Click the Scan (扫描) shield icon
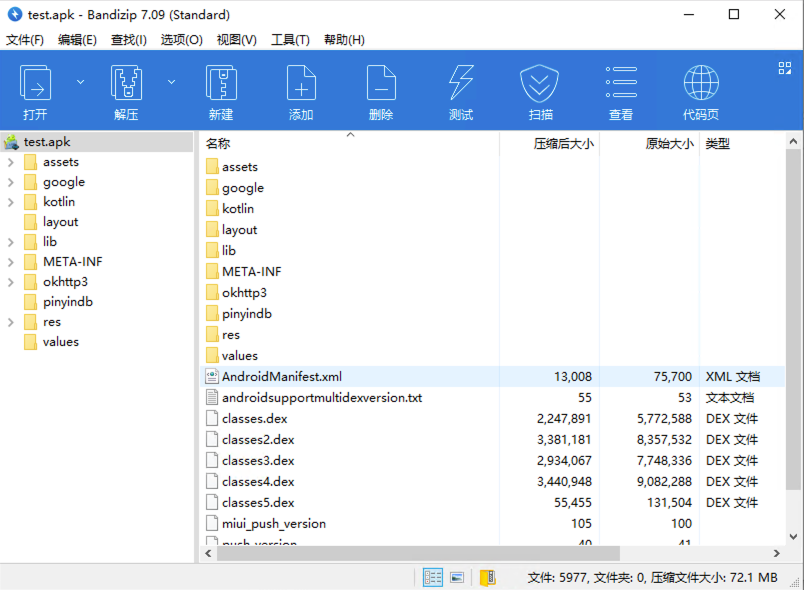The width and height of the screenshot is (804, 590). [539, 83]
